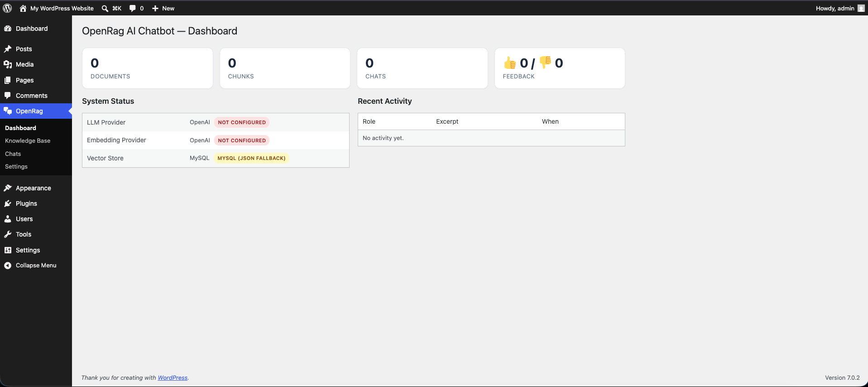Open the OpenRag Settings submenu item
Image resolution: width=868 pixels, height=387 pixels.
(x=16, y=167)
